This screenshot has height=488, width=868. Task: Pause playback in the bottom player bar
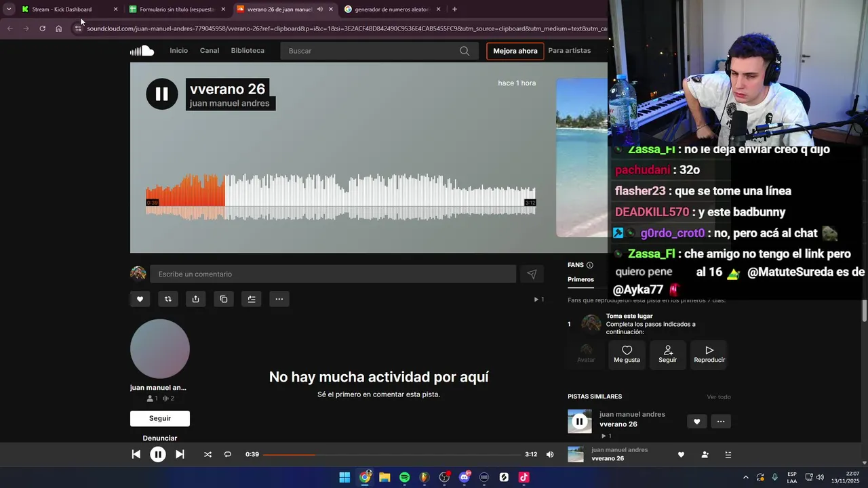tap(157, 455)
